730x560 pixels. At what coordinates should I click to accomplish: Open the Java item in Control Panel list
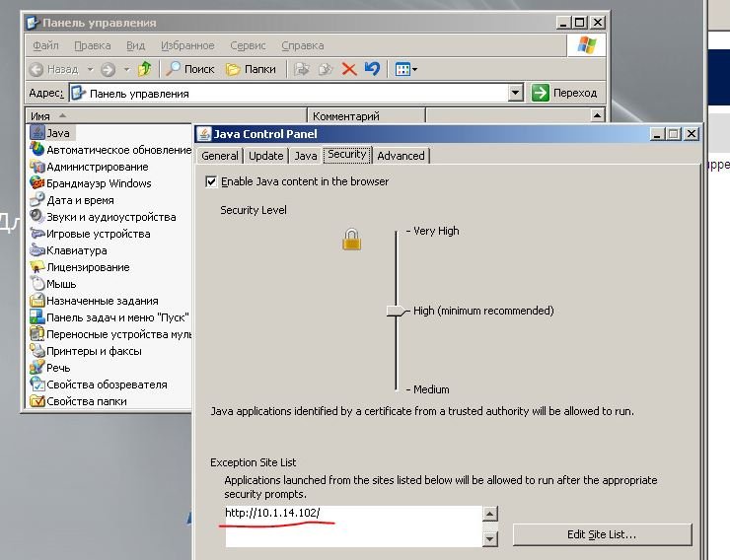click(x=50, y=133)
